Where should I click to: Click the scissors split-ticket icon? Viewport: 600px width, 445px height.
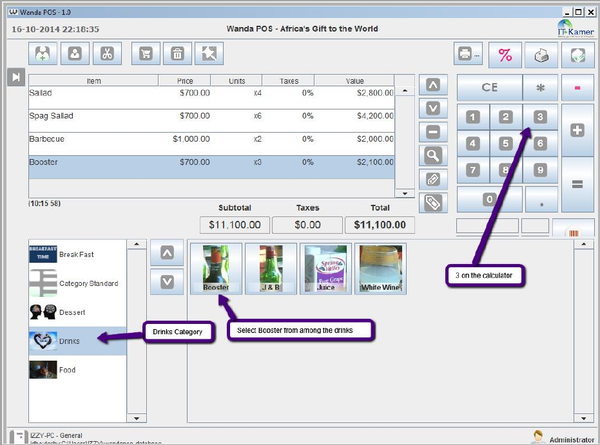(109, 54)
